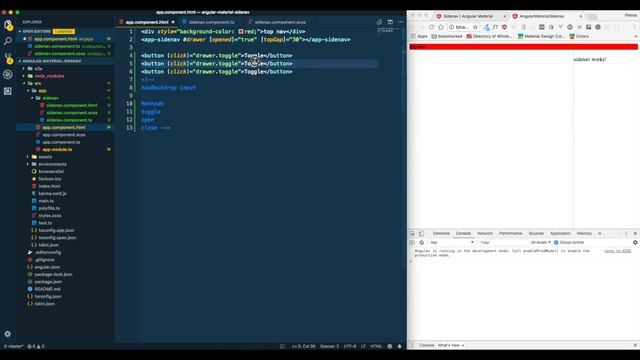Open the Debug view in activity bar
The image size is (640, 360).
(x=7, y=75)
